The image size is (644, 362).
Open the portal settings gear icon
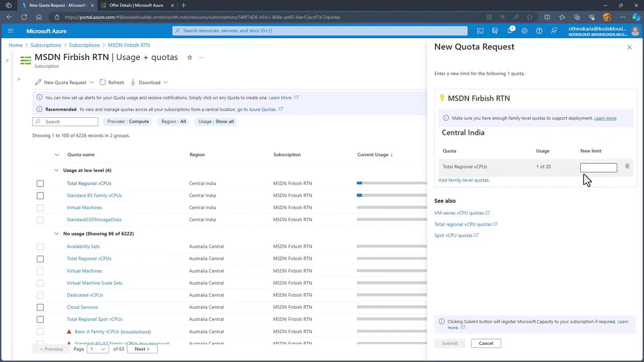coord(524,31)
